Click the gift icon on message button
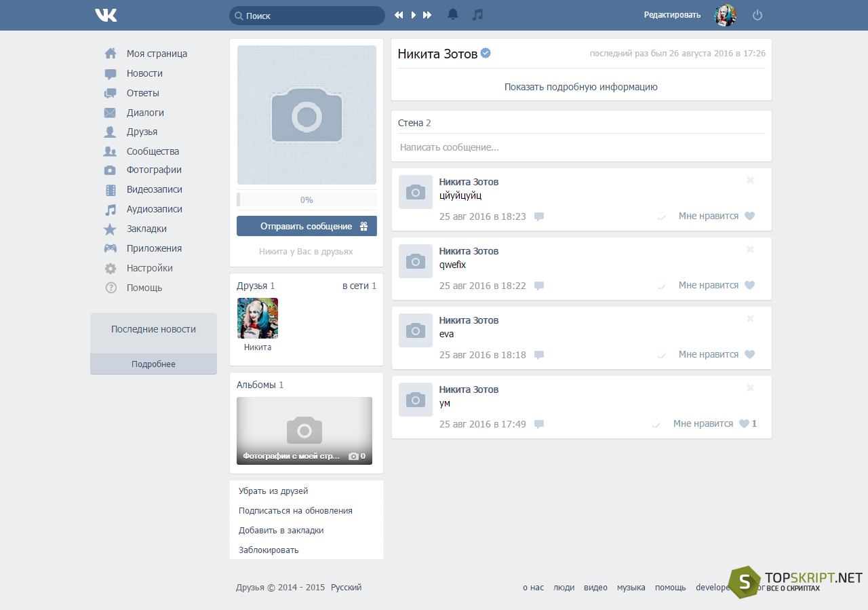The image size is (868, 610). click(x=363, y=226)
